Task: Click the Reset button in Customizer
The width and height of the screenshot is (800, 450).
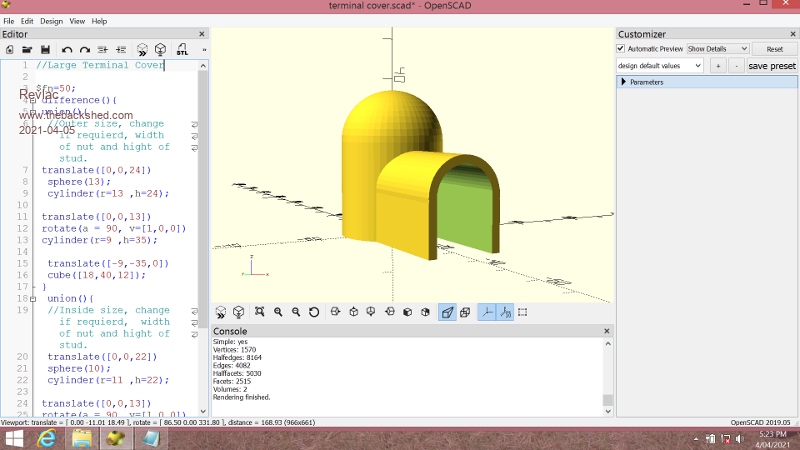Action: [x=774, y=48]
